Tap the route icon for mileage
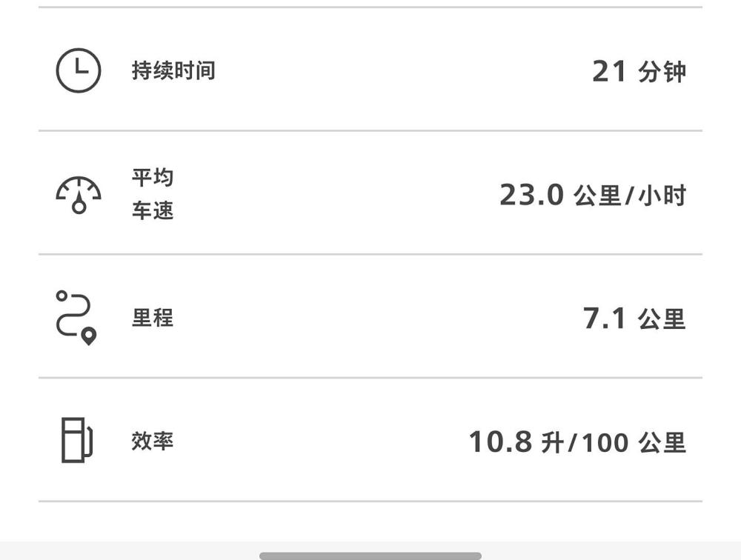 76,318
